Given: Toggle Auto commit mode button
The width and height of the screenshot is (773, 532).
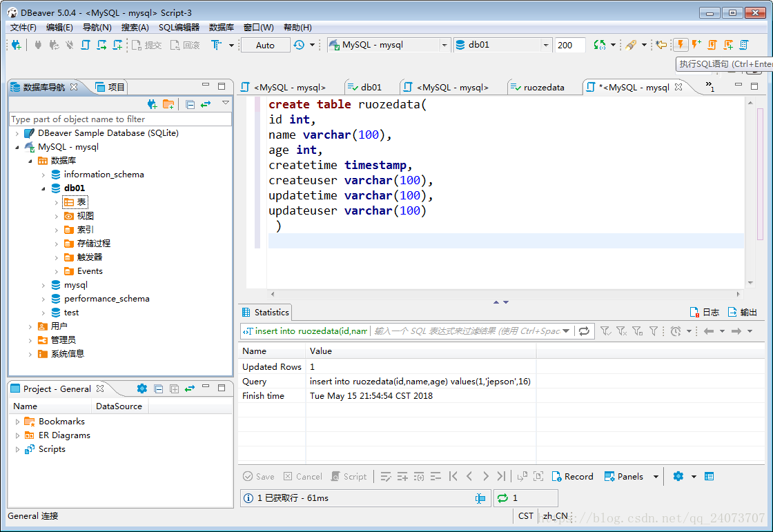Looking at the screenshot, I should point(265,45).
